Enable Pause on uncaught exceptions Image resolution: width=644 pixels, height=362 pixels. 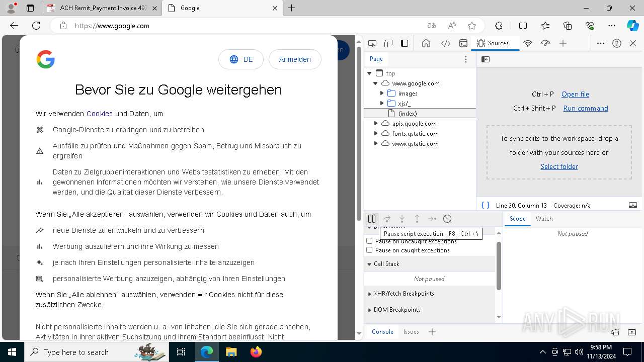(x=369, y=241)
